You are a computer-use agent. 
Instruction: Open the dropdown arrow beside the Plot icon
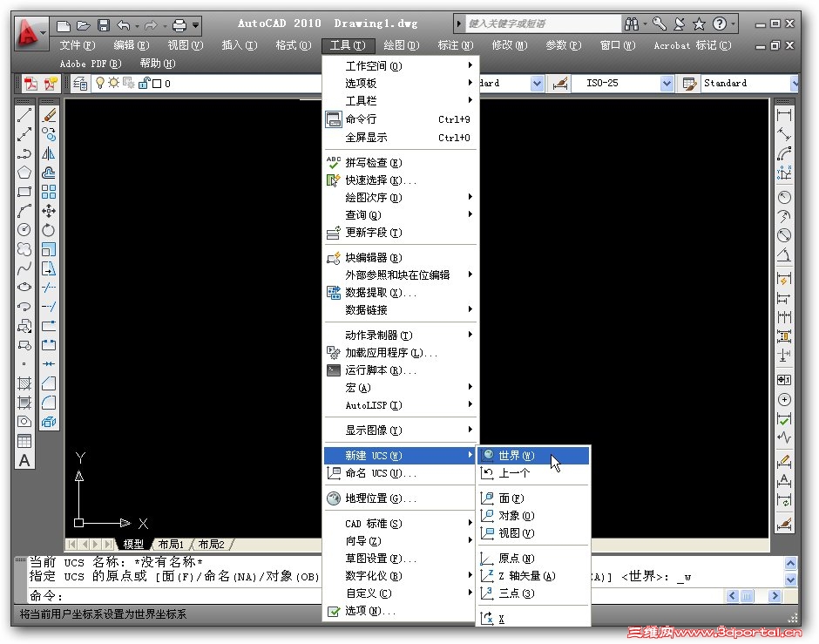tap(195, 25)
